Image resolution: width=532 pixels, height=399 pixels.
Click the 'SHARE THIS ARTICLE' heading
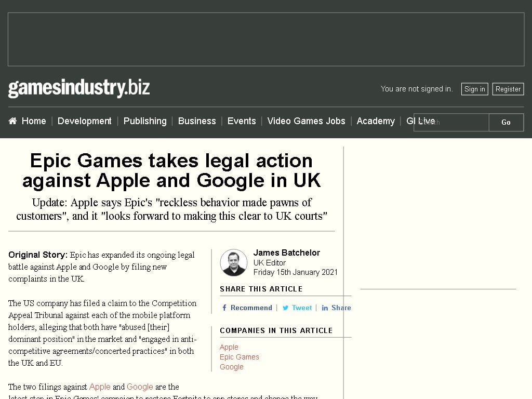[x=261, y=289]
